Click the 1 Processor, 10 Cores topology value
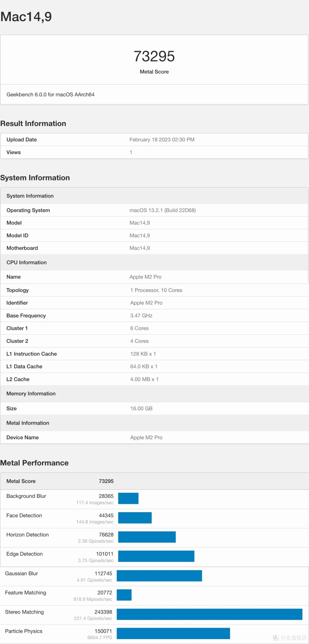The width and height of the screenshot is (309, 644). (156, 290)
